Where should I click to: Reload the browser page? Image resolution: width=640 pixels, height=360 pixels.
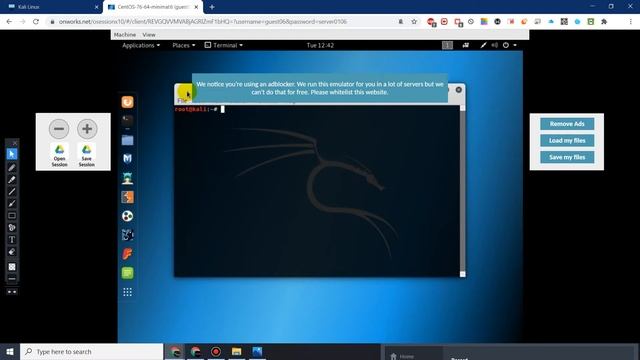tap(36, 22)
